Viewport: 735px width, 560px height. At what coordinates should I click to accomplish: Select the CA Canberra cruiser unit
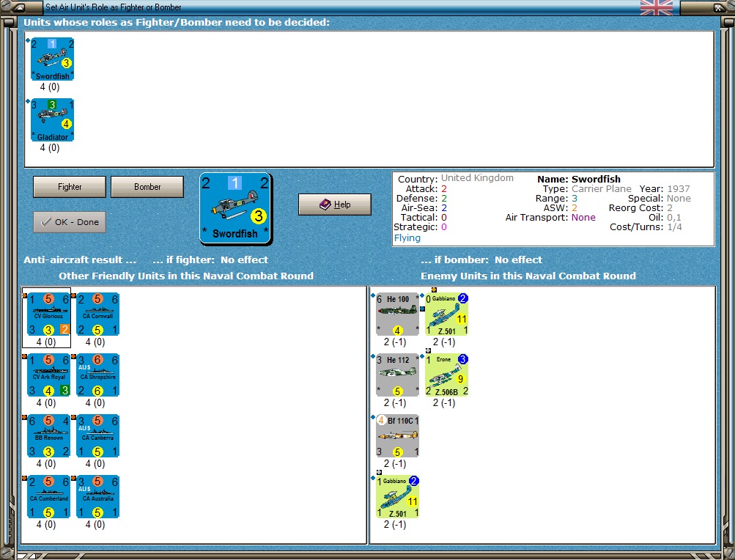tap(97, 436)
